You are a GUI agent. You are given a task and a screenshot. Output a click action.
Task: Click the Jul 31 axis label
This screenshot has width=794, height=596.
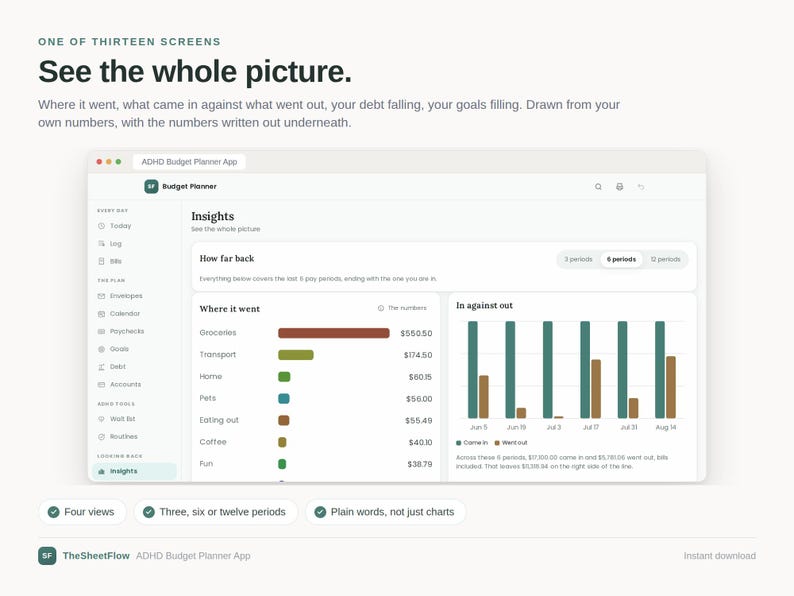pos(629,427)
